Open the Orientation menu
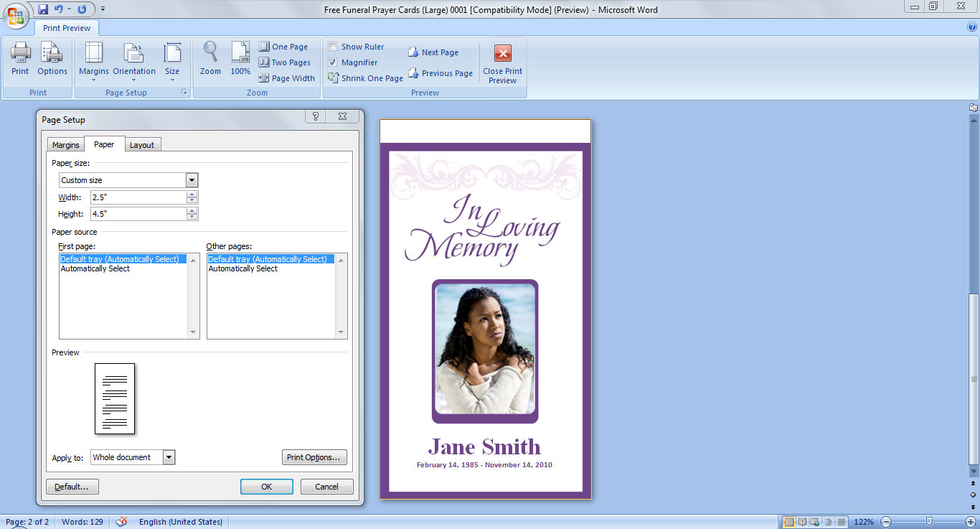 pos(134,62)
